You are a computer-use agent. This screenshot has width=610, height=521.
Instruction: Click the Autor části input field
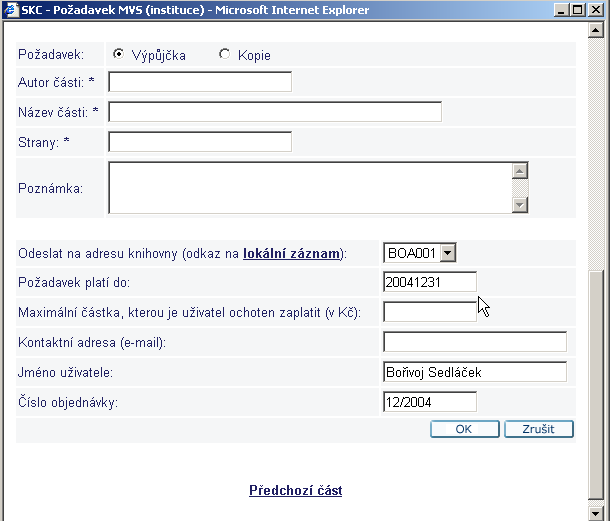pyautogui.click(x=200, y=82)
